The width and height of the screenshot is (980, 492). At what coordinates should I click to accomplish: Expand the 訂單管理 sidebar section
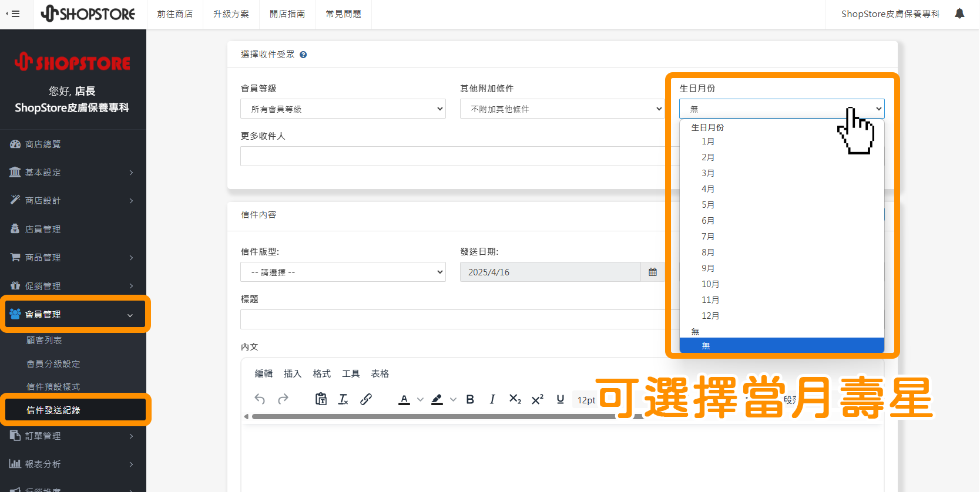click(x=73, y=436)
